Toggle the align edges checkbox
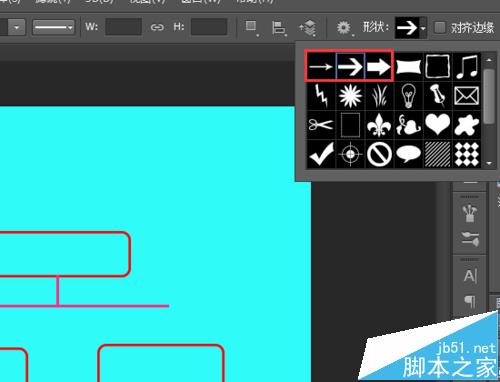 pyautogui.click(x=440, y=27)
